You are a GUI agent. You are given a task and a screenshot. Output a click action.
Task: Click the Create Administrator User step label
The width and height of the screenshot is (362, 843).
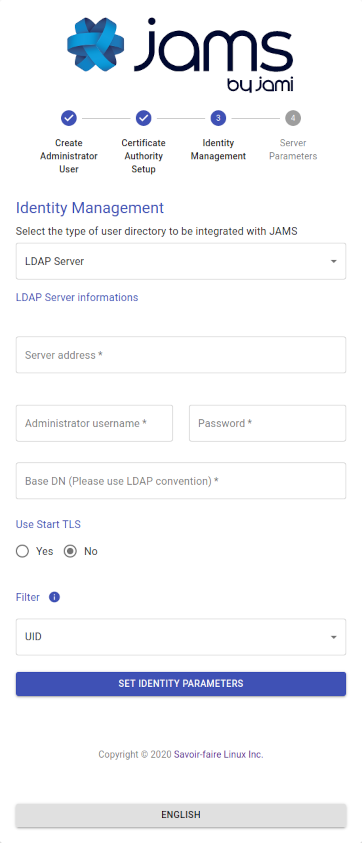[x=69, y=156]
